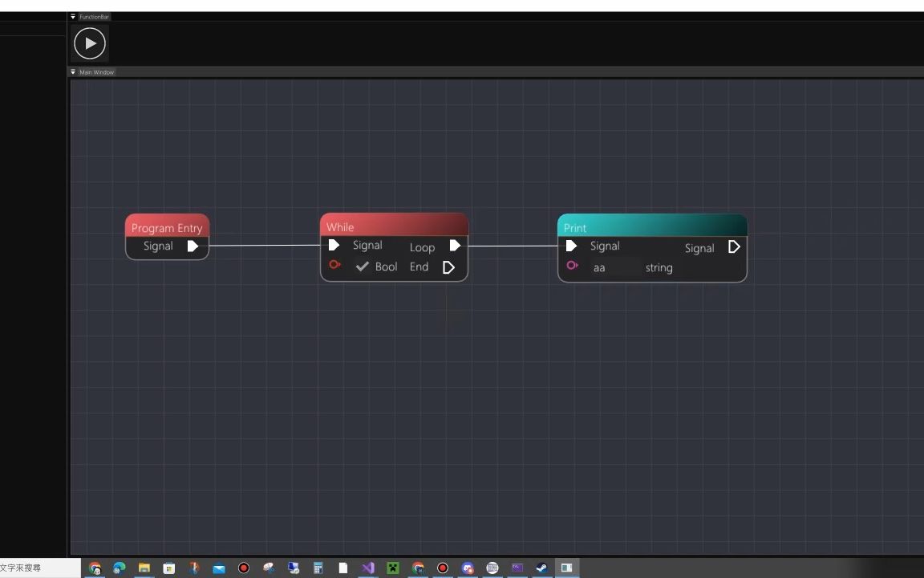Open Visual Studio from the taskbar
Viewport: 924px width, 578px height.
point(368,568)
